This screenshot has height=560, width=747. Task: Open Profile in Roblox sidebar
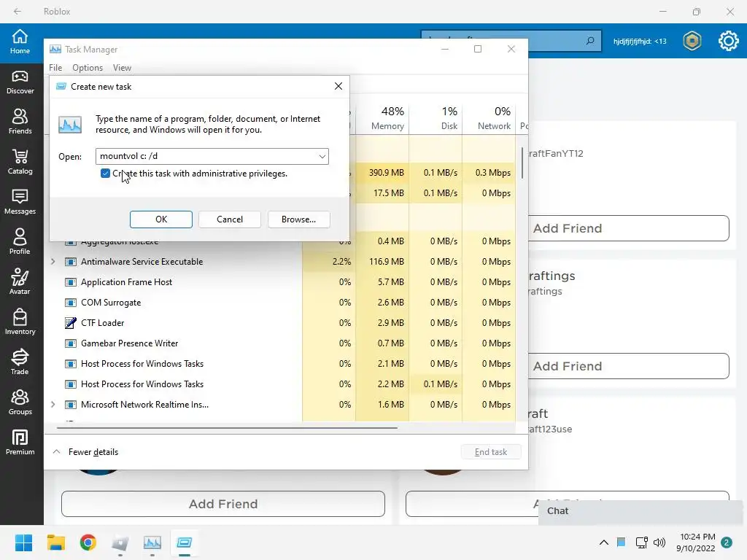20,242
